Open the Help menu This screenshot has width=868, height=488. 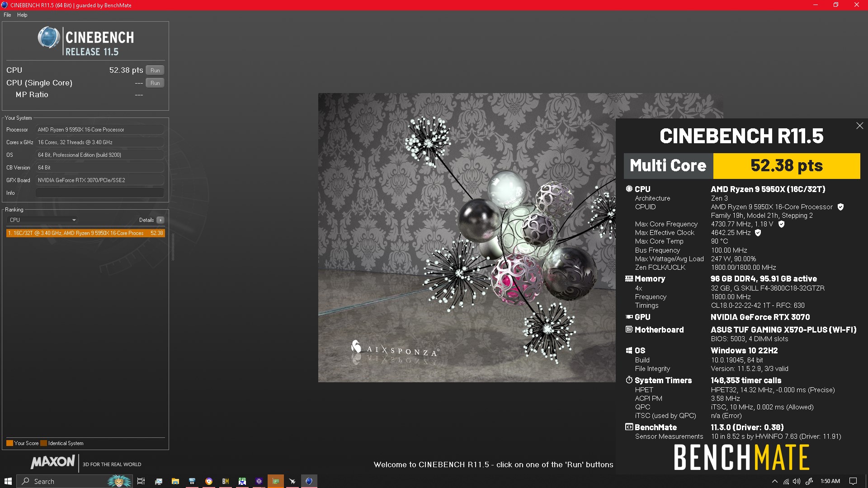22,15
